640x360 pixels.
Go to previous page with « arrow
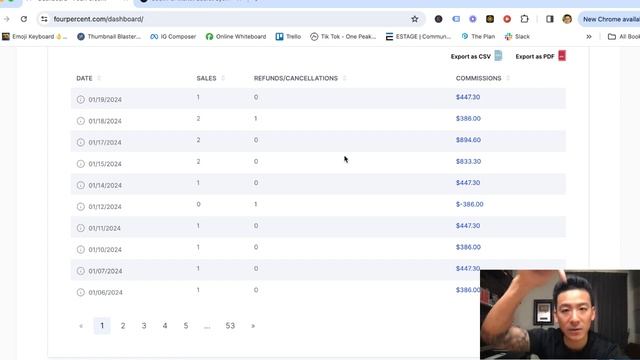coord(81,326)
